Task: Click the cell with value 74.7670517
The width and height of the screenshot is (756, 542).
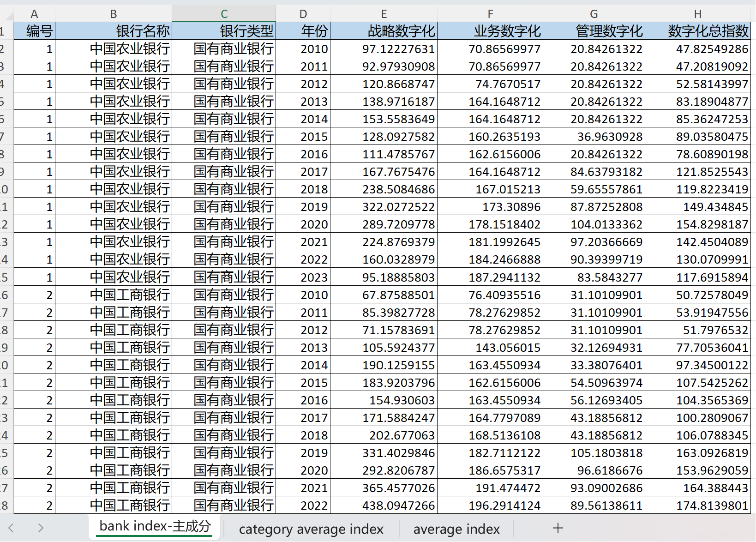Action: pyautogui.click(x=490, y=84)
